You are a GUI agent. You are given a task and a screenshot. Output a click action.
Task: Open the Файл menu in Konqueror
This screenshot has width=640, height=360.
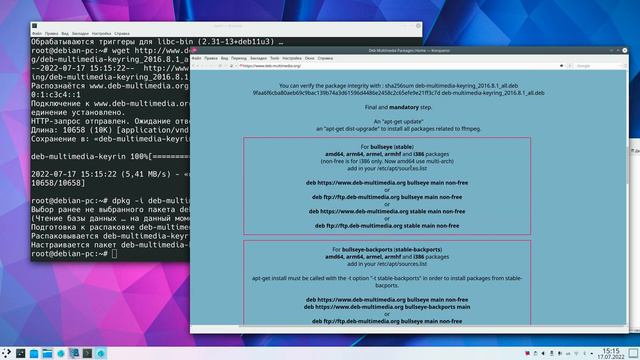(196, 58)
